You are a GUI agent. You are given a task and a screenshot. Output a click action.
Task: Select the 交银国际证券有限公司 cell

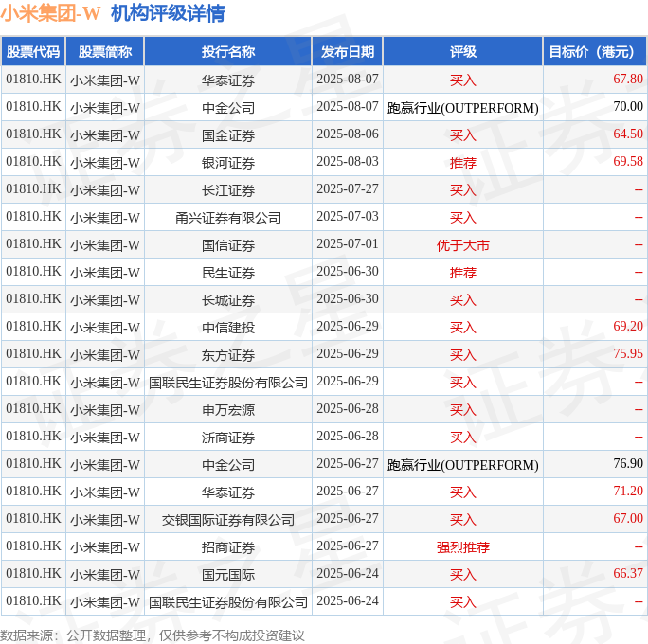coord(228,520)
